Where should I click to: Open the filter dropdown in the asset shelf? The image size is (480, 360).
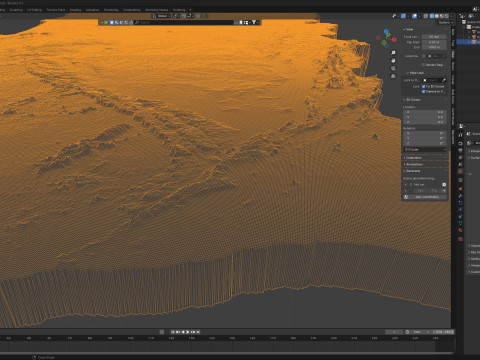pyautogui.click(x=255, y=22)
